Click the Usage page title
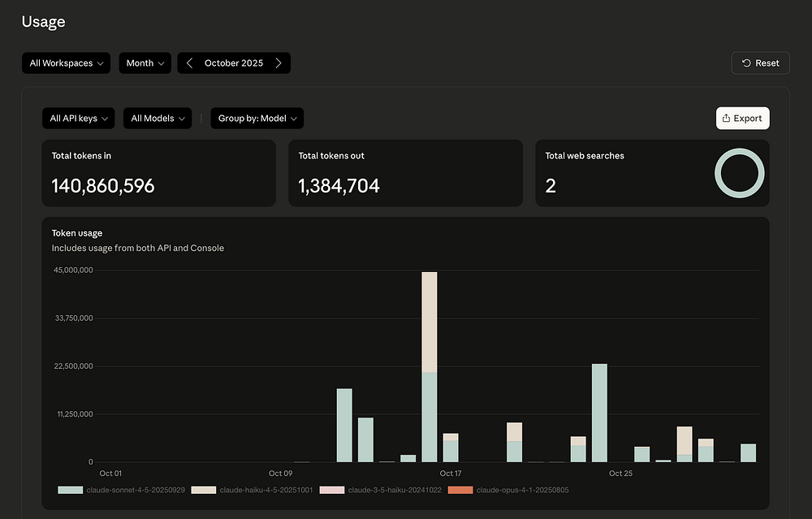This screenshot has width=812, height=519. 44,22
